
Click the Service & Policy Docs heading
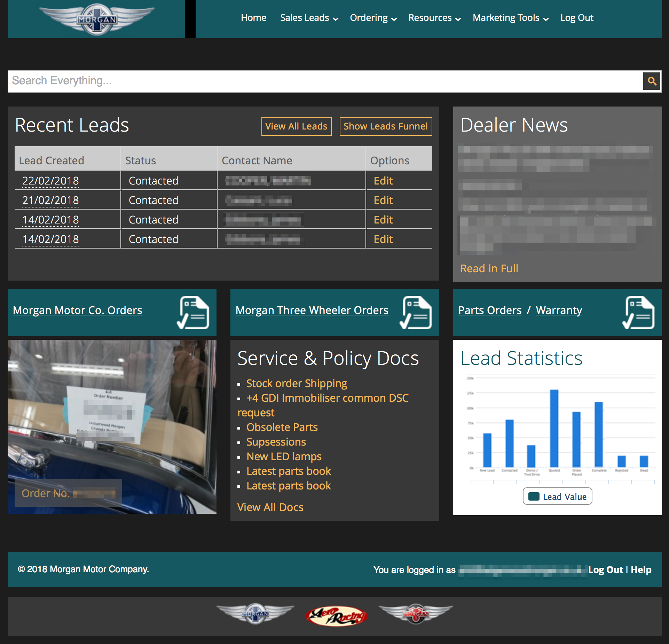328,358
